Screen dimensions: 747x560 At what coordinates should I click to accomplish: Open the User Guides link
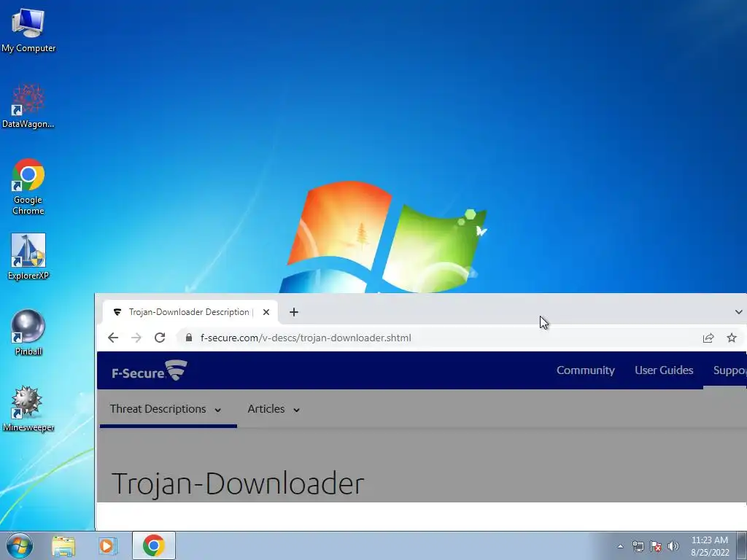(664, 370)
